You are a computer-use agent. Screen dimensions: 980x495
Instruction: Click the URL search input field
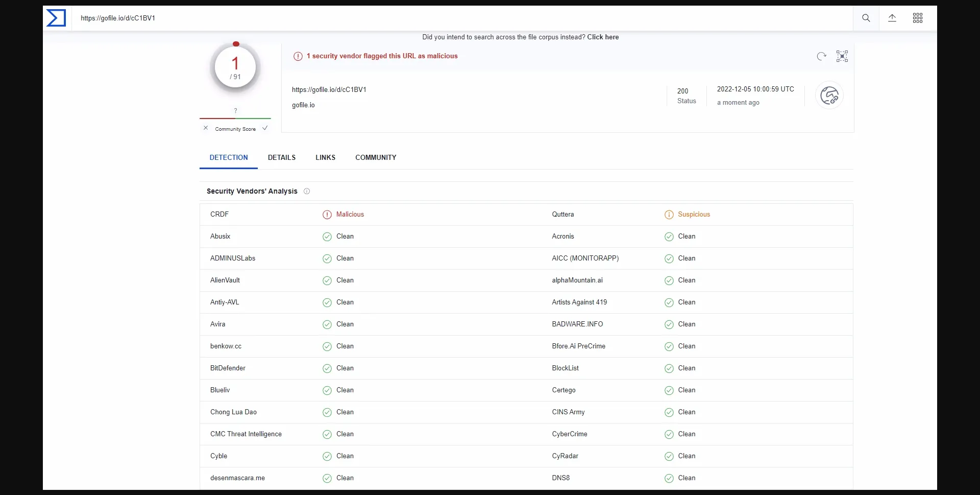click(459, 18)
